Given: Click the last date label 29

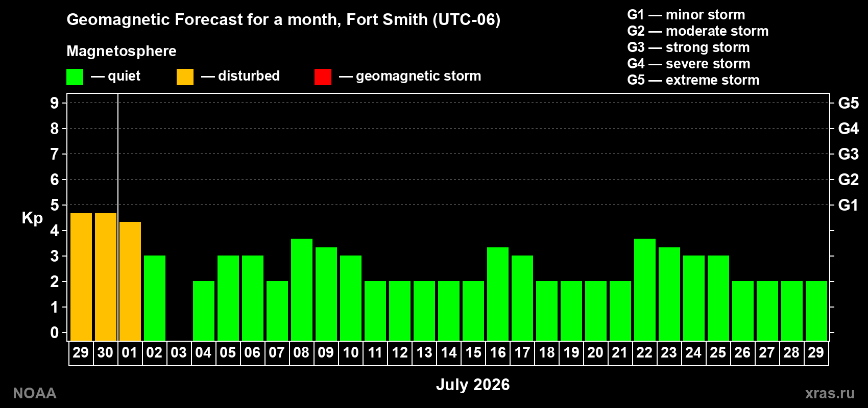Looking at the screenshot, I should coord(816,352).
